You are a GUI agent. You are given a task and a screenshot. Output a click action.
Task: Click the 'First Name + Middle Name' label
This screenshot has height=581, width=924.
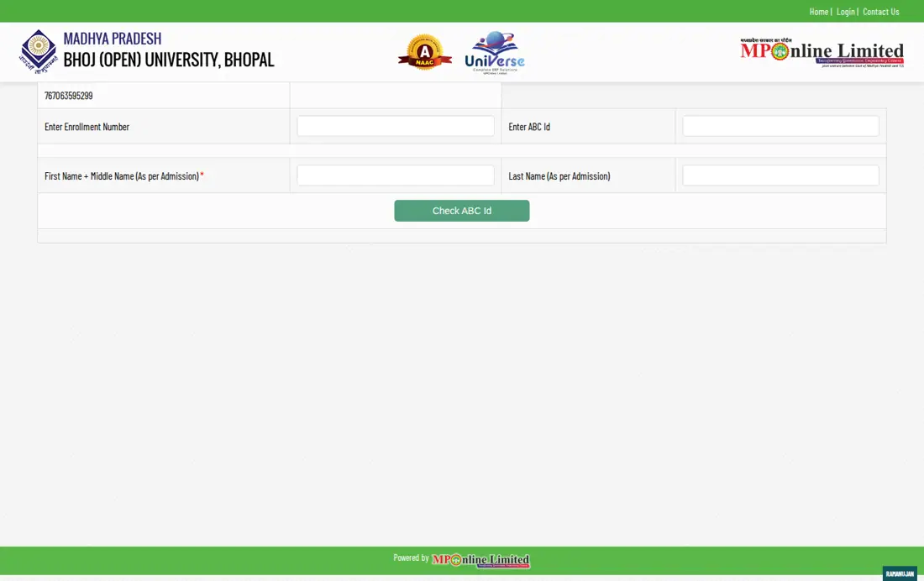[123, 176]
